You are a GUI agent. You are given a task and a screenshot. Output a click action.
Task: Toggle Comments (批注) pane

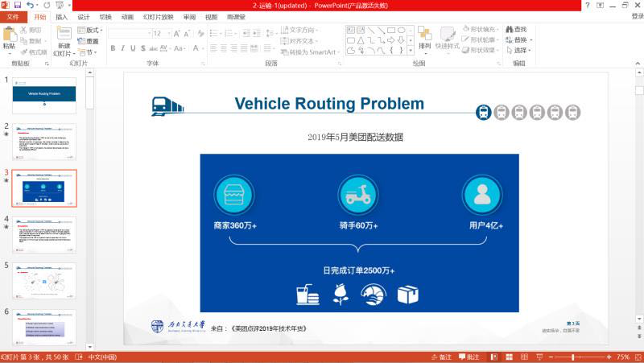click(x=469, y=357)
